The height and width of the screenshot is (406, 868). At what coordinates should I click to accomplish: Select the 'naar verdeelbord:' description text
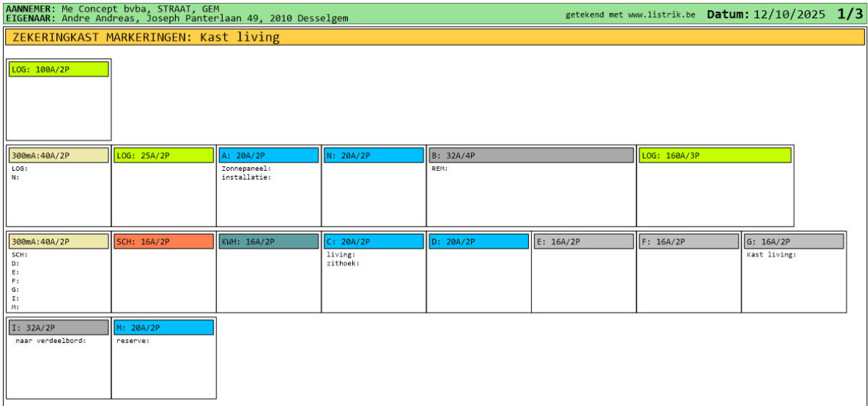point(51,342)
